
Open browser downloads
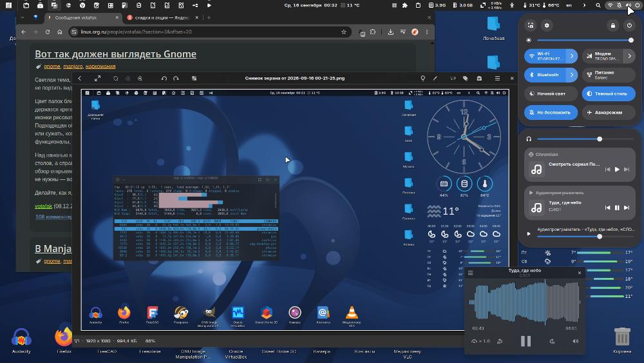pyautogui.click(x=391, y=32)
